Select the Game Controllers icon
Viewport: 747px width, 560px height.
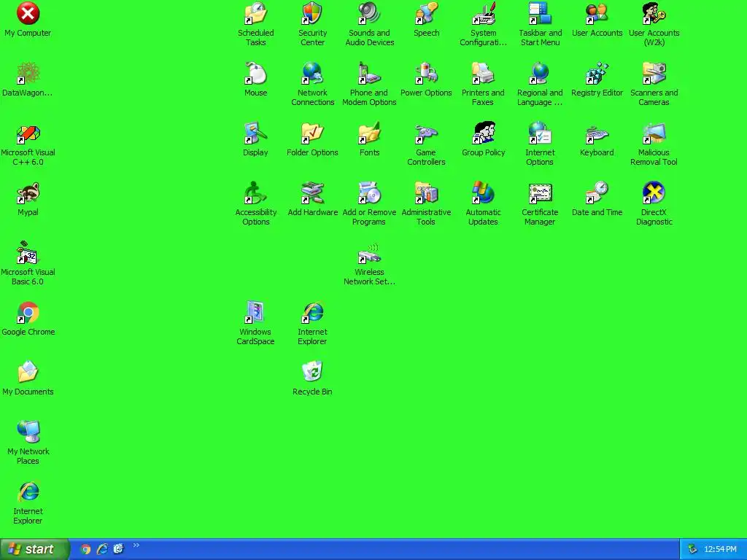tap(426, 134)
